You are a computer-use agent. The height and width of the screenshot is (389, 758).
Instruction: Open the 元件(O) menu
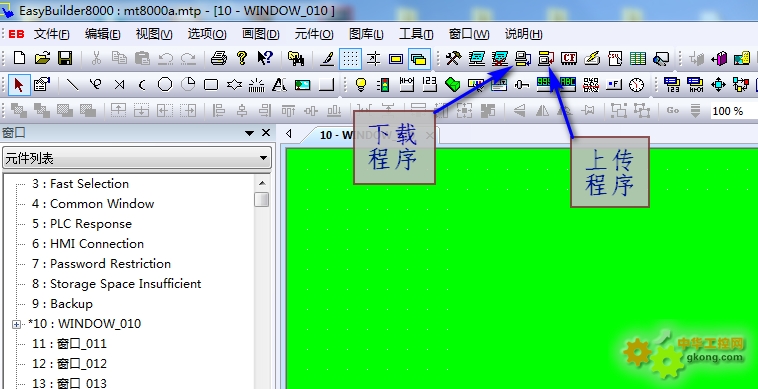pos(314,34)
